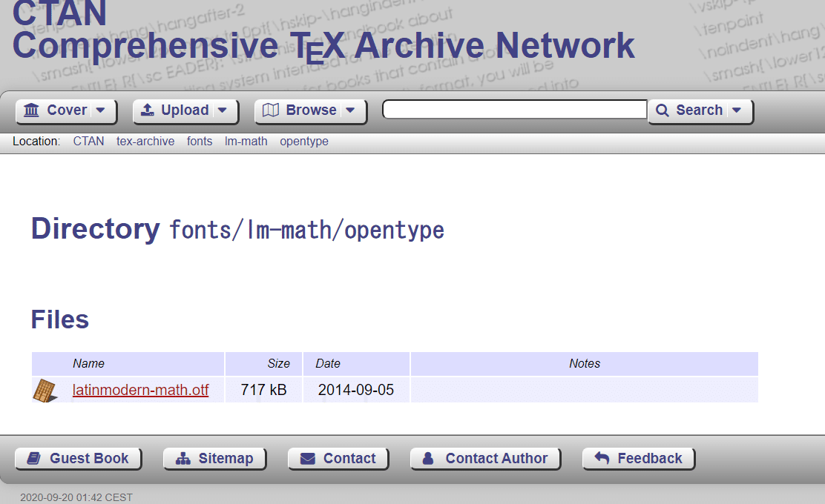This screenshot has height=504, width=825.
Task: Click the Cover menu label
Action: (67, 110)
